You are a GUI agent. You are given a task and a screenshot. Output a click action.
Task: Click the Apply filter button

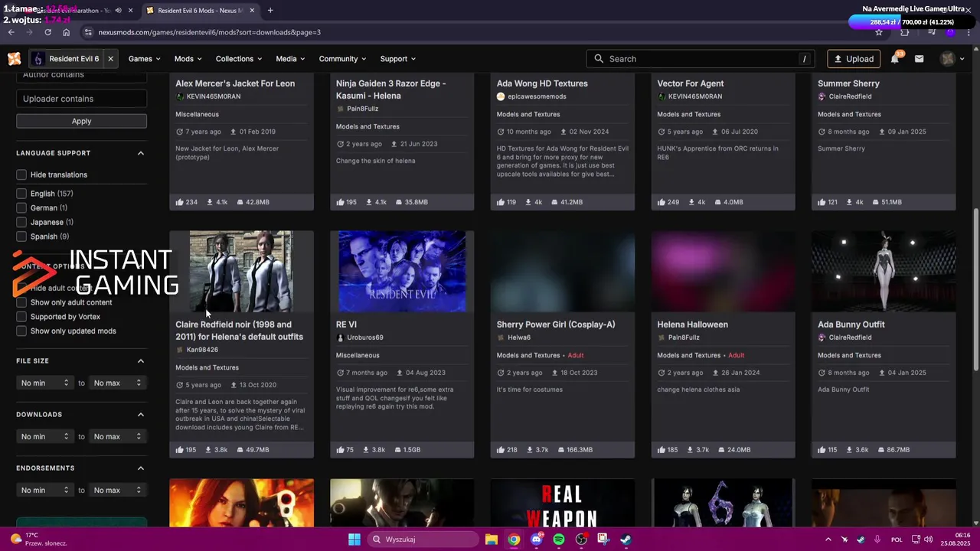coord(81,121)
